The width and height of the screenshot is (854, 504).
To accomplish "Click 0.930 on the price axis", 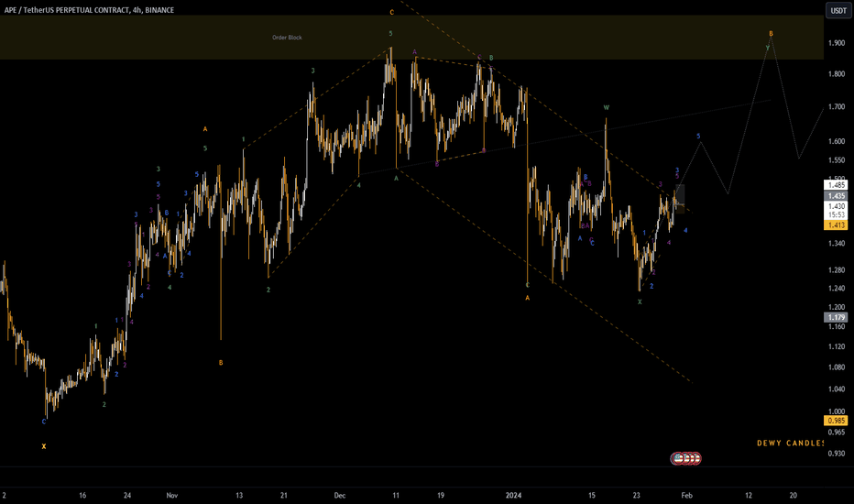I will pos(836,454).
